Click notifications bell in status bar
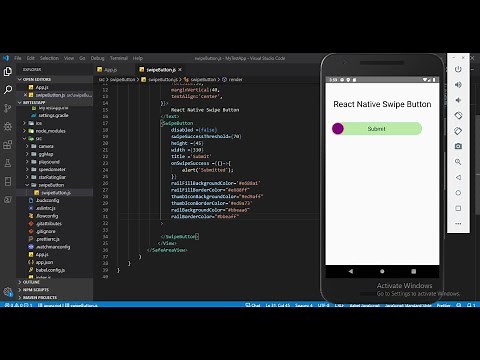This screenshot has height=360, width=480. click(471, 305)
